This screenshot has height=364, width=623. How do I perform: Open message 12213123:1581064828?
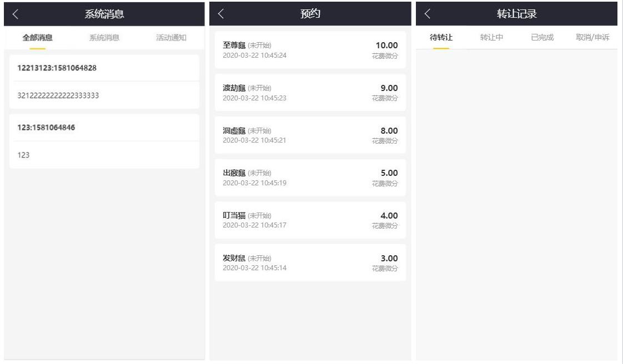pos(104,68)
